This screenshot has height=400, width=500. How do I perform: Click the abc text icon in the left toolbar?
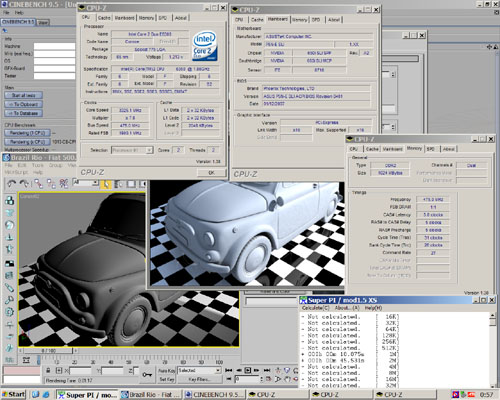tap(9, 360)
